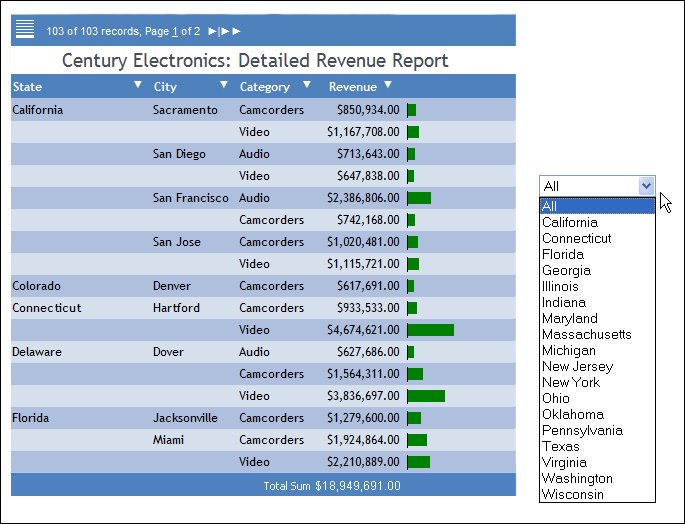Select Virginia in the state list
This screenshot has width=685, height=524.
[597, 462]
